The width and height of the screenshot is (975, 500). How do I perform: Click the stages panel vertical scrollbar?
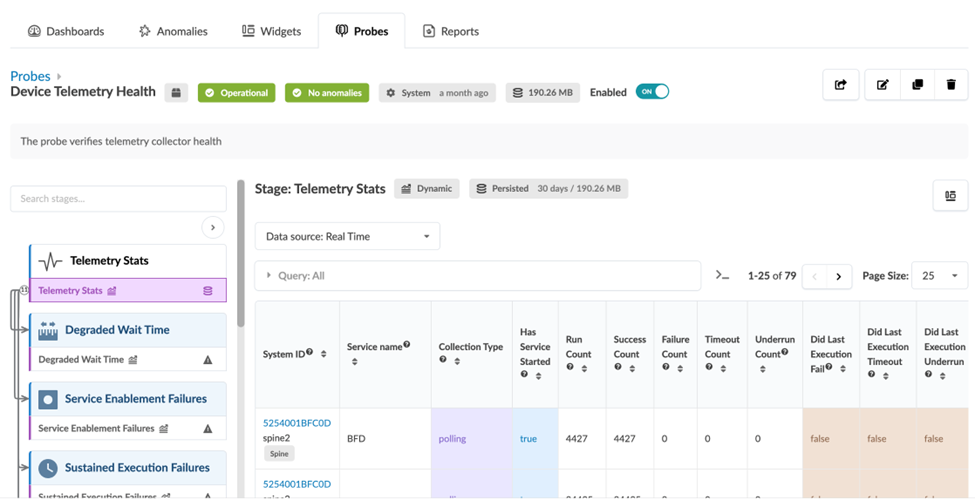click(240, 250)
